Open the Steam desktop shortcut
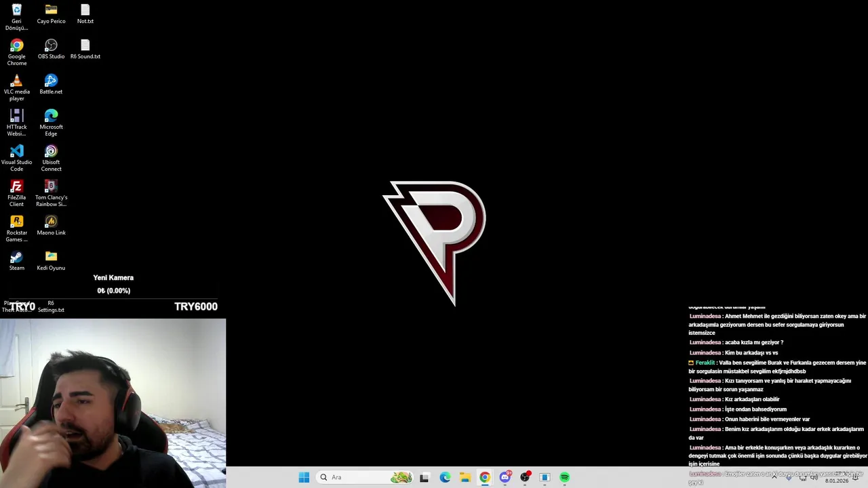868x488 pixels. click(x=16, y=260)
